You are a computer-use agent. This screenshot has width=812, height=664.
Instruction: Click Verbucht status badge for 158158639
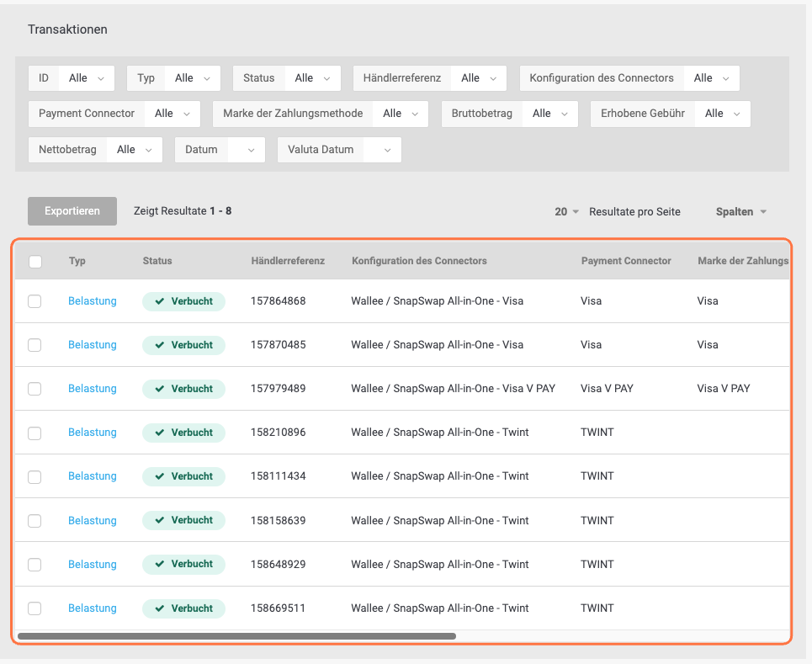click(183, 520)
